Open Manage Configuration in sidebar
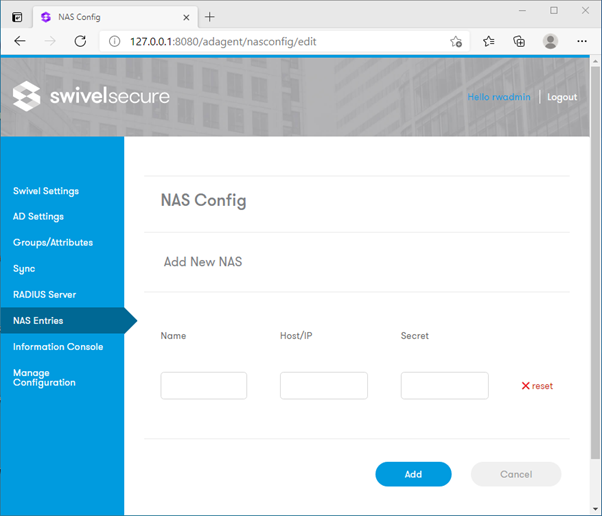 click(44, 378)
